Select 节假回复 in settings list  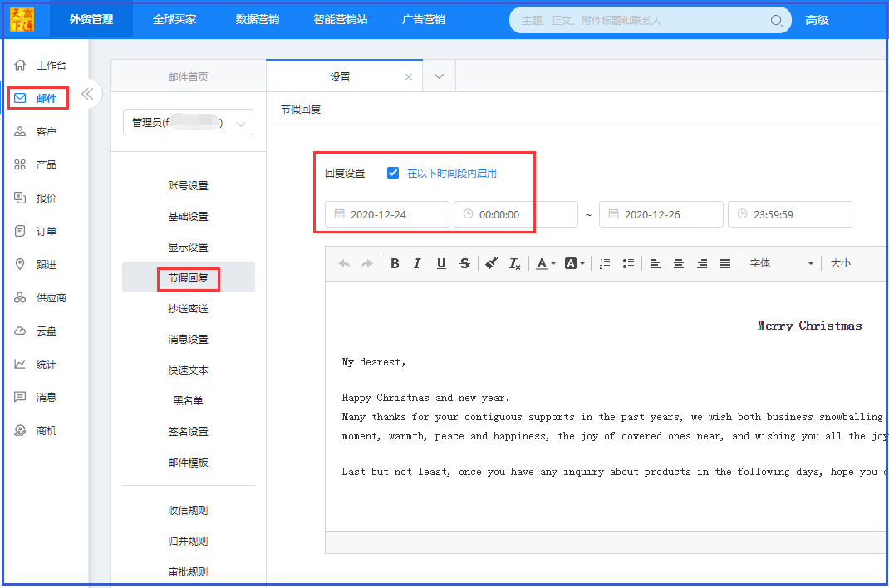[188, 277]
